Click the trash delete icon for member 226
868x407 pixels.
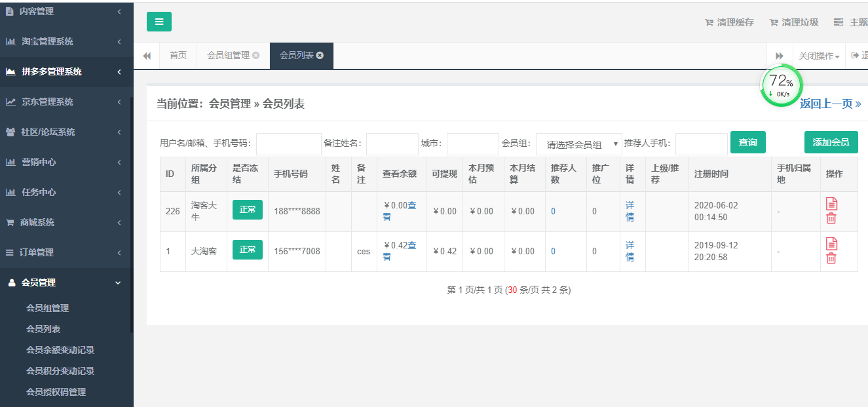831,218
